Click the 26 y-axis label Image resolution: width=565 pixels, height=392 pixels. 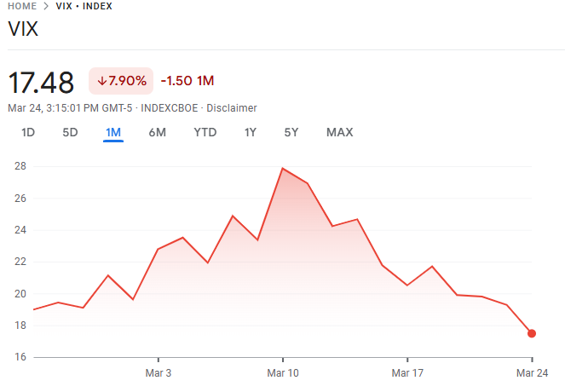[x=20, y=199]
